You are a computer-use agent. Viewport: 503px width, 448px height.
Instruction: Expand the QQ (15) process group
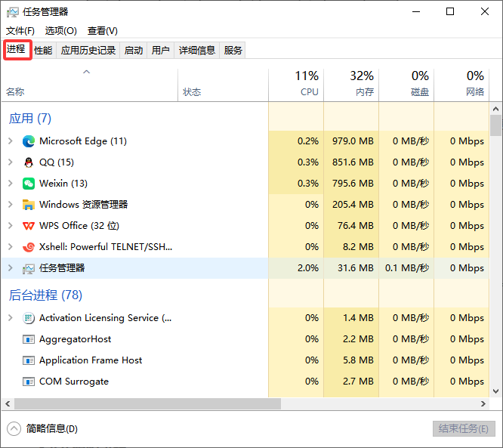pos(11,162)
